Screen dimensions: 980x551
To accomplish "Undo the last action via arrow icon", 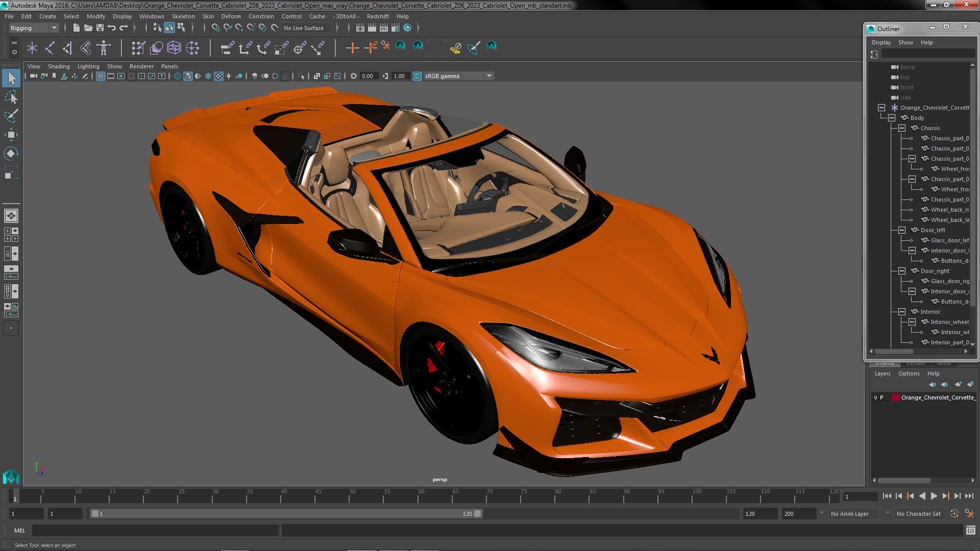I will [112, 28].
